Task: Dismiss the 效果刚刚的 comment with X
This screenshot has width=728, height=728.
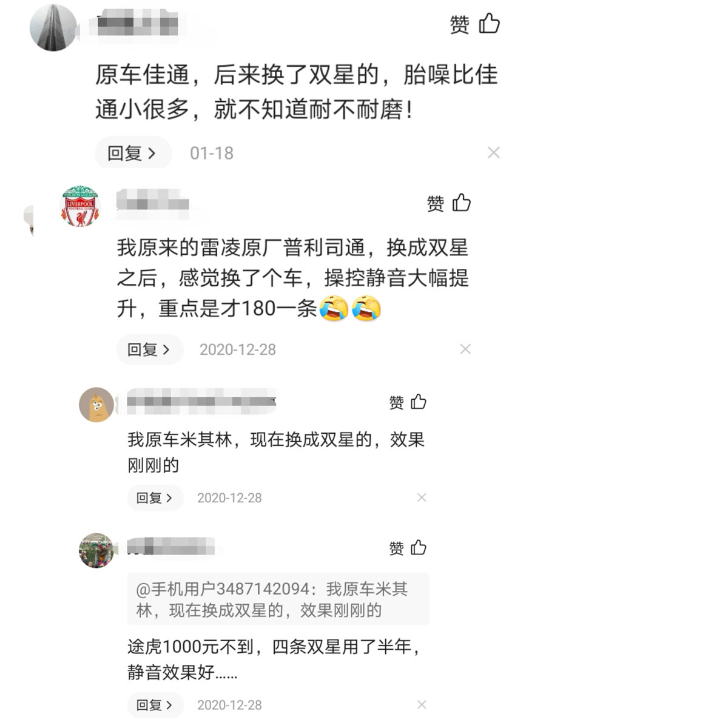Action: click(x=422, y=497)
